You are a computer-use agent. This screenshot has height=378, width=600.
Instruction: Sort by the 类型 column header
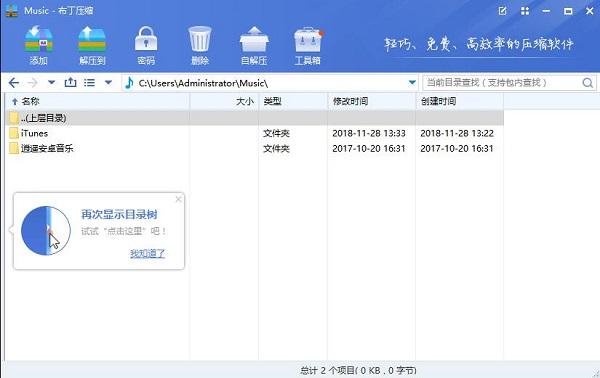point(293,101)
